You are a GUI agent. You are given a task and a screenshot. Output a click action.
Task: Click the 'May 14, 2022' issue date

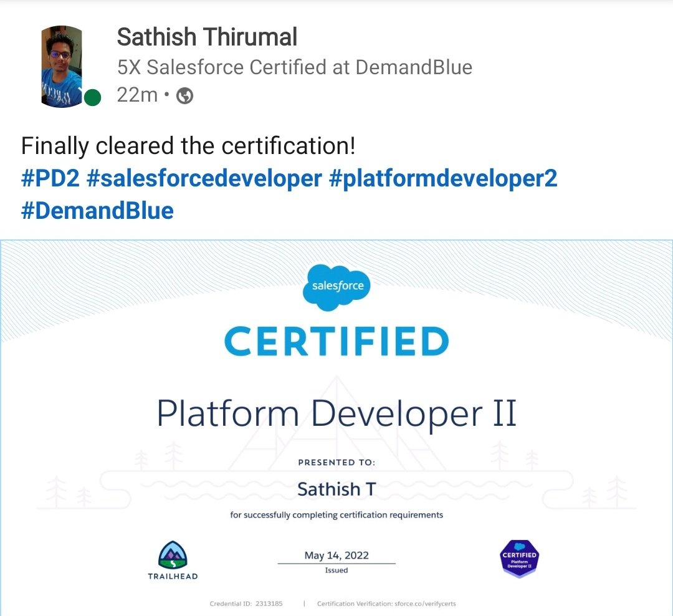coord(336,556)
